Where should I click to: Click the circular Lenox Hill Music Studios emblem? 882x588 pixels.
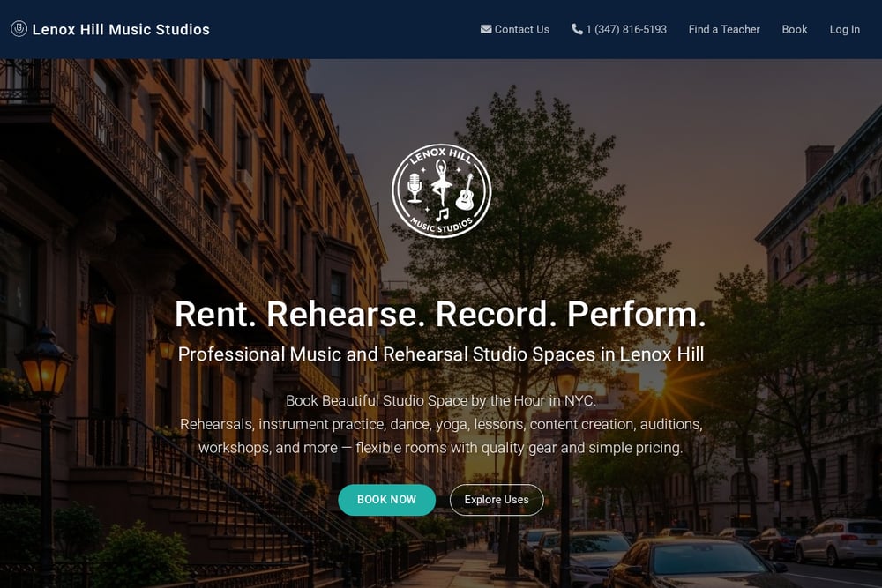pos(442,191)
